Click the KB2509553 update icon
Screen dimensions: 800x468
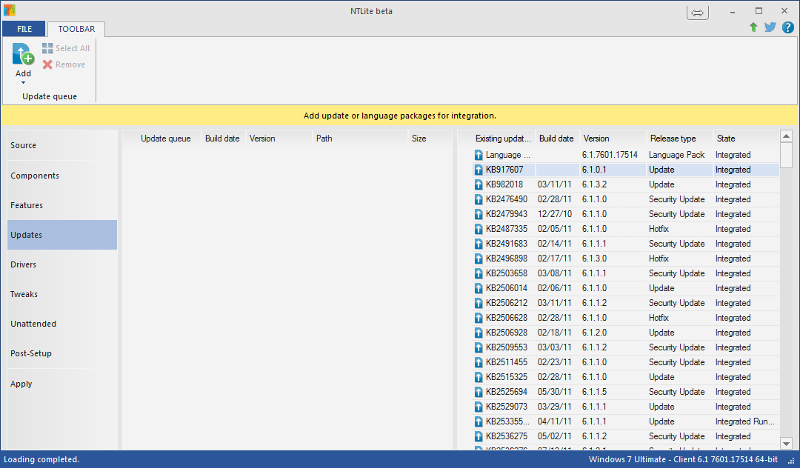[479, 347]
